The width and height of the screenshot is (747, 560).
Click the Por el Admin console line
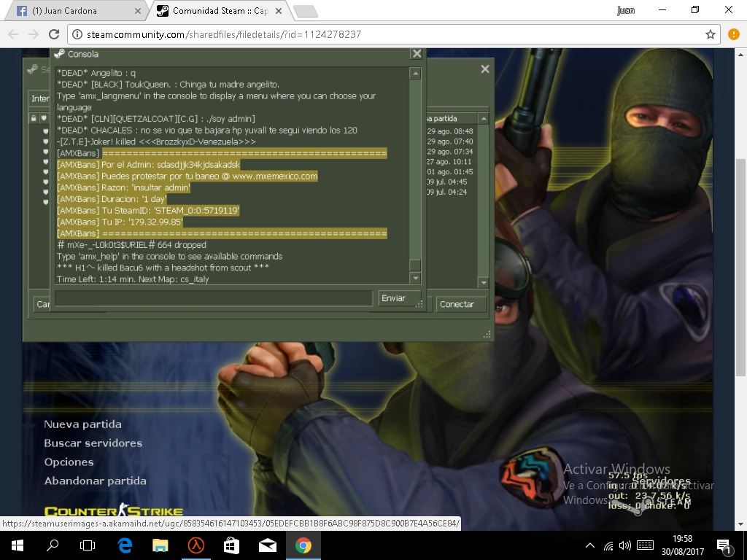(x=149, y=165)
